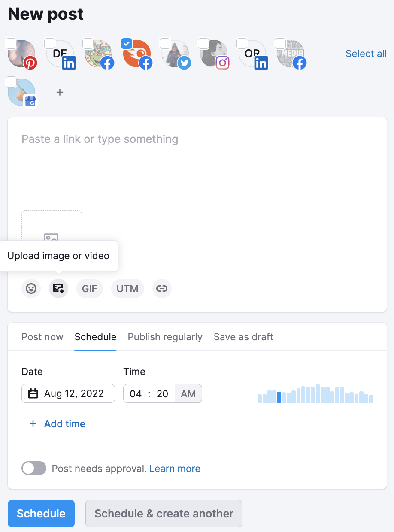
Task: Open the Aug 12, 2022 date picker
Action: [74, 393]
